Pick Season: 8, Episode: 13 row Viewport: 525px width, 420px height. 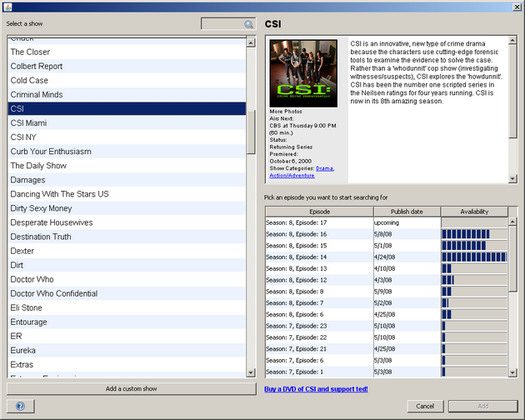(387, 268)
